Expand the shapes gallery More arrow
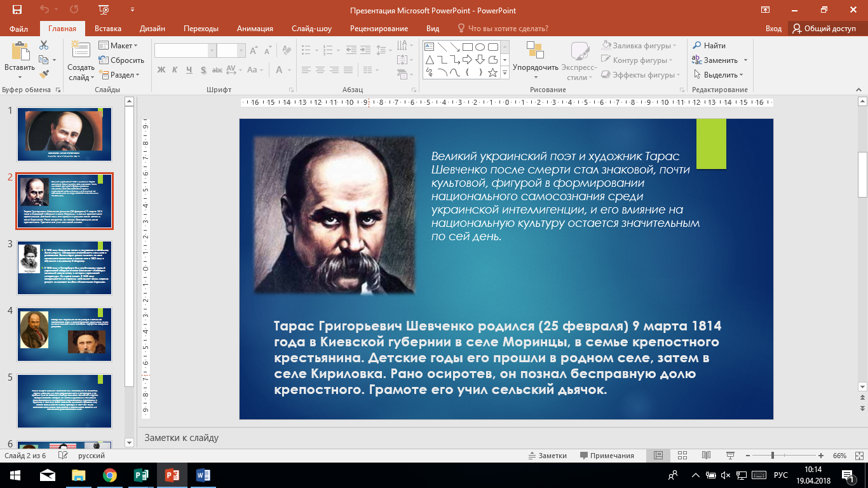The width and height of the screenshot is (868, 488). click(x=505, y=74)
